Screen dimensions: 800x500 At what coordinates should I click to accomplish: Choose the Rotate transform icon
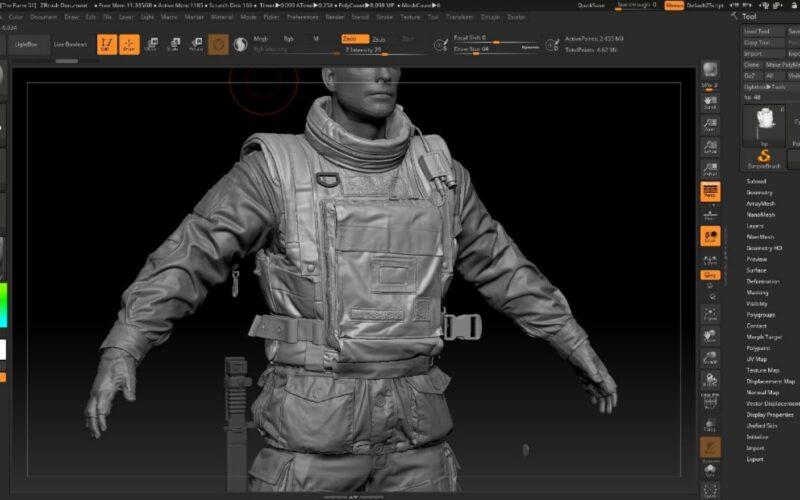195,44
